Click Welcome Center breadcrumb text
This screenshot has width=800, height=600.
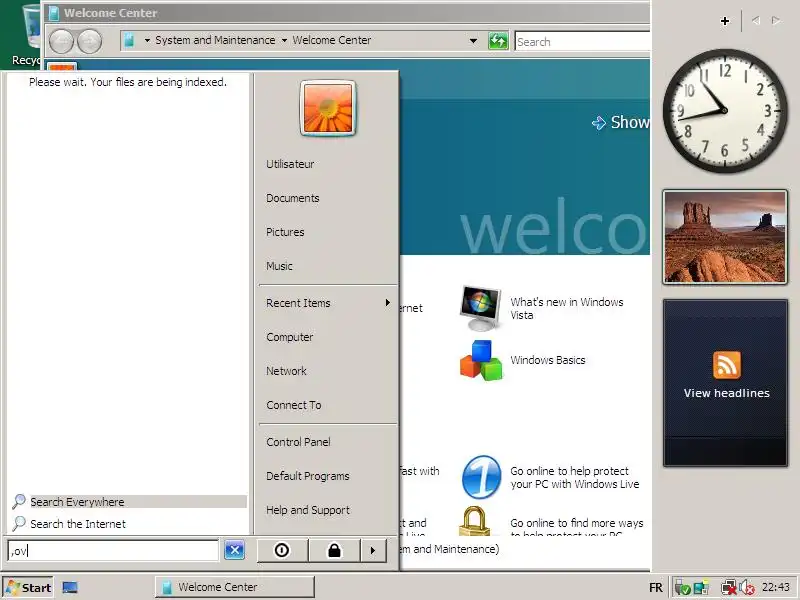click(x=332, y=40)
